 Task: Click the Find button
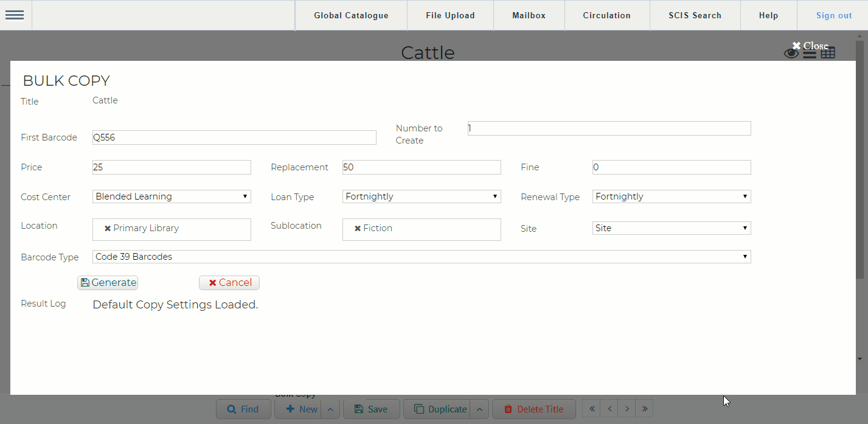[x=243, y=409]
